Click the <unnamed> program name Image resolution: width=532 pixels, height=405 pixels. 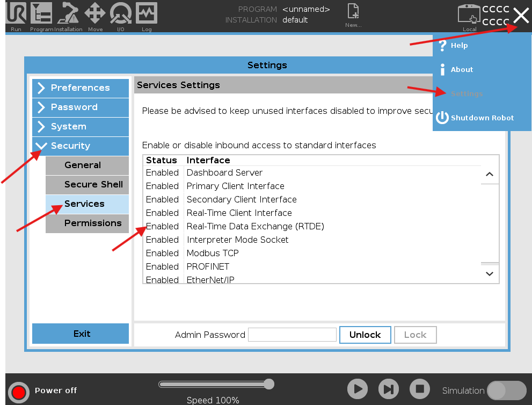point(306,9)
